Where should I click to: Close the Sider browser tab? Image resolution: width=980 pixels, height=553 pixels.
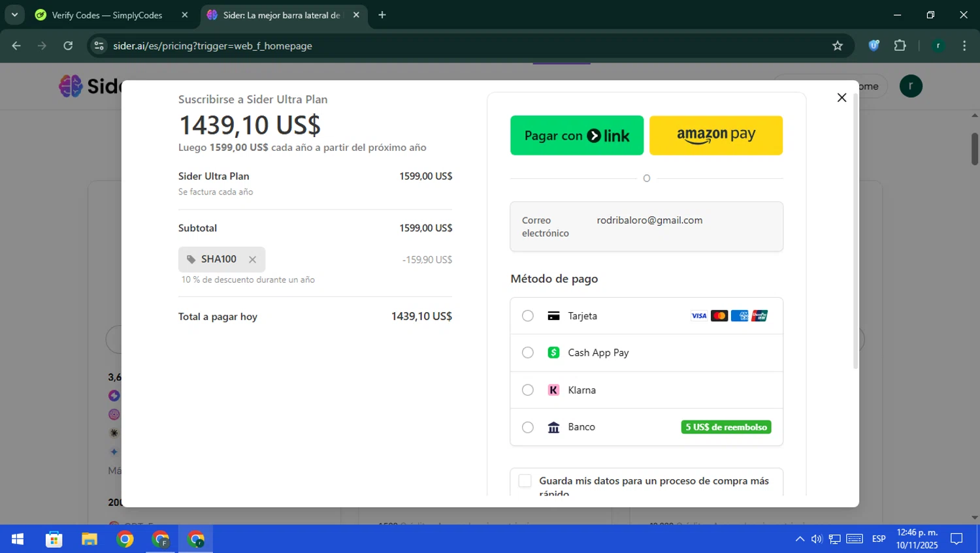(356, 15)
